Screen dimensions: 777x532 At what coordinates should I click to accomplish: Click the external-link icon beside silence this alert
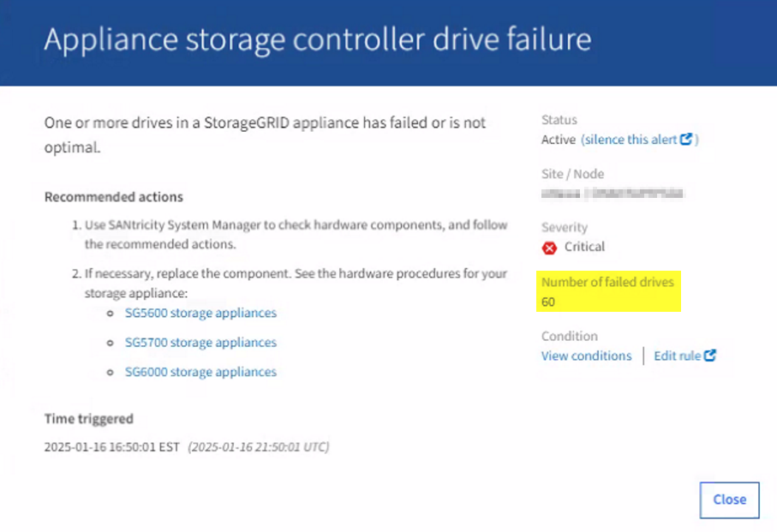(x=686, y=140)
